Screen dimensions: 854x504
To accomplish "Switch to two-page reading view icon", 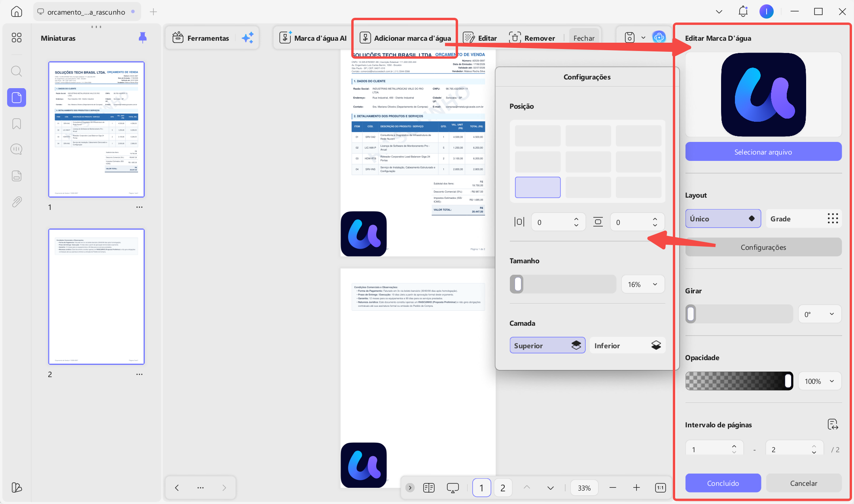I will (x=429, y=488).
